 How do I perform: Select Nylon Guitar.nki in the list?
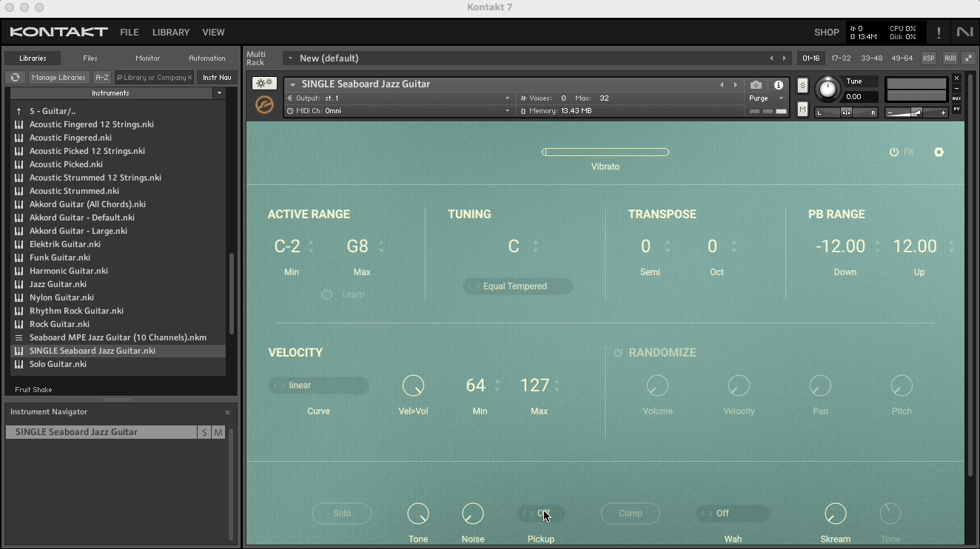(x=118, y=297)
